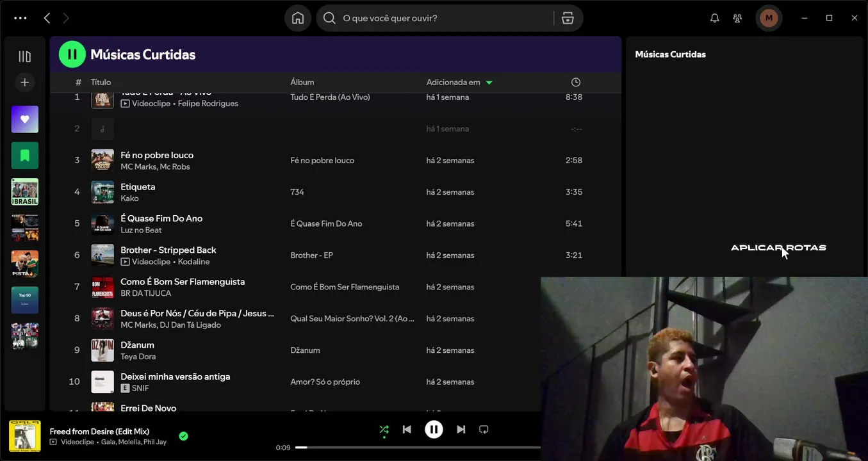This screenshot has width=868, height=461.
Task: Toggle the green liked checkmark for current song
Action: click(x=183, y=436)
